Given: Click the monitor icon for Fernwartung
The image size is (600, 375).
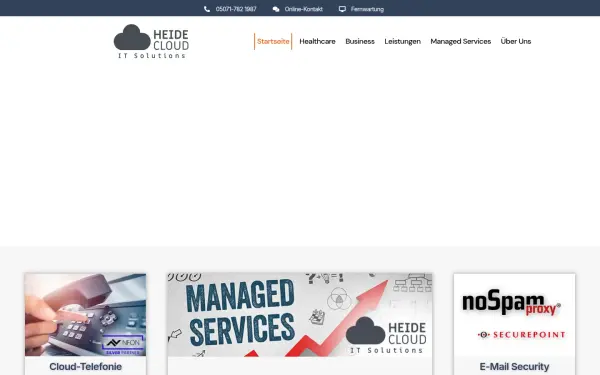Looking at the screenshot, I should 342,9.
